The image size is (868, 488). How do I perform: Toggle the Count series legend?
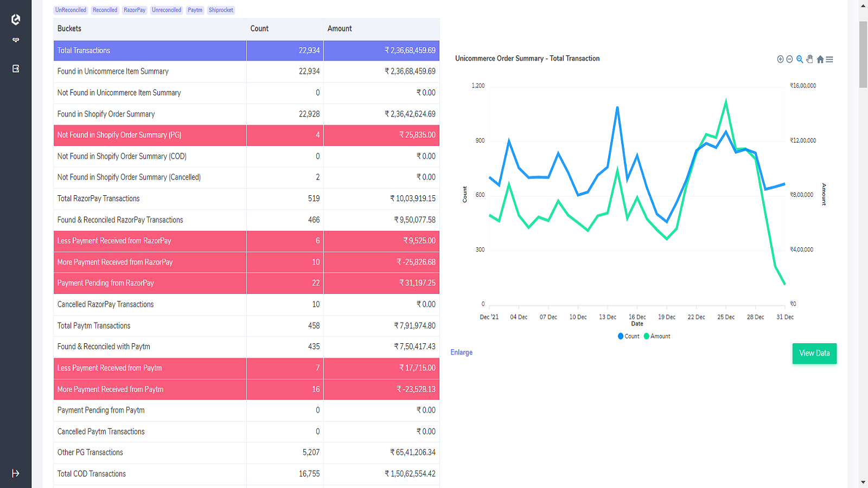pos(629,336)
